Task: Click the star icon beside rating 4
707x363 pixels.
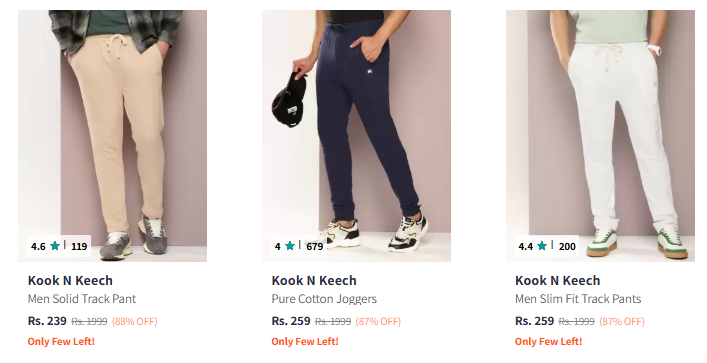Action: coord(290,246)
